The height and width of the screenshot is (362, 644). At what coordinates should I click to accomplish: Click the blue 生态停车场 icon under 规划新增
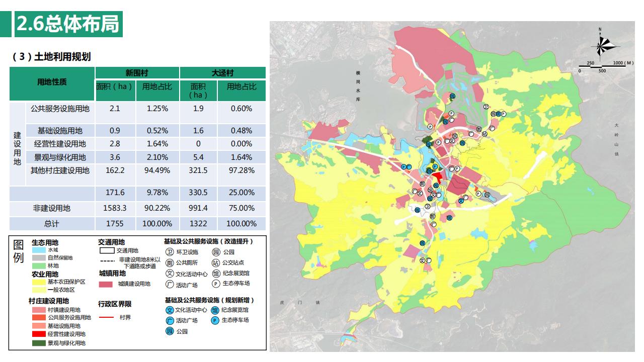coord(215,320)
